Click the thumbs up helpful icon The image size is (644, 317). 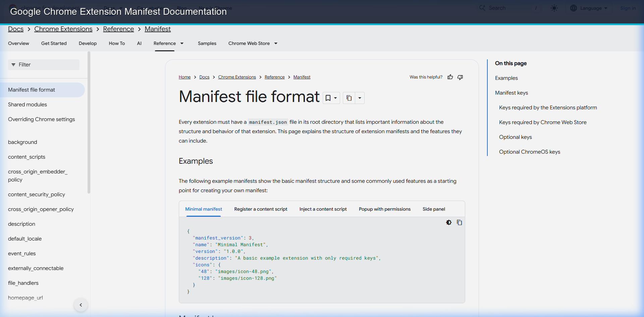[450, 77]
